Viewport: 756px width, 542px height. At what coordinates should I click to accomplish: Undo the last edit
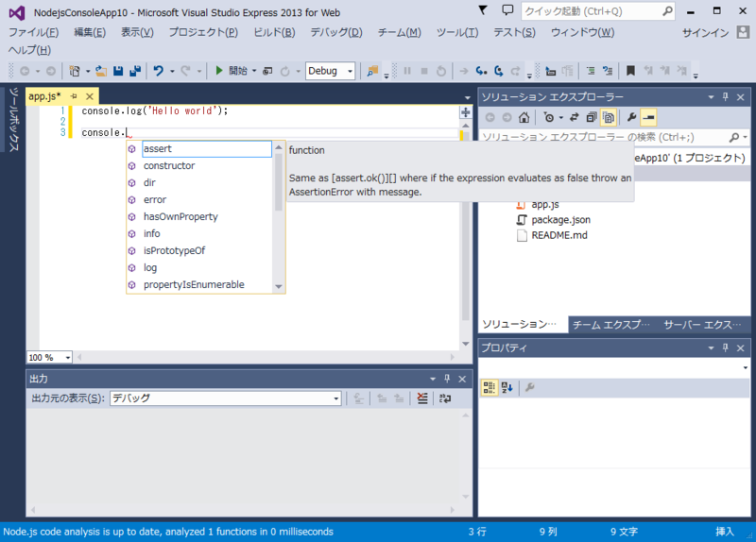tap(158, 71)
